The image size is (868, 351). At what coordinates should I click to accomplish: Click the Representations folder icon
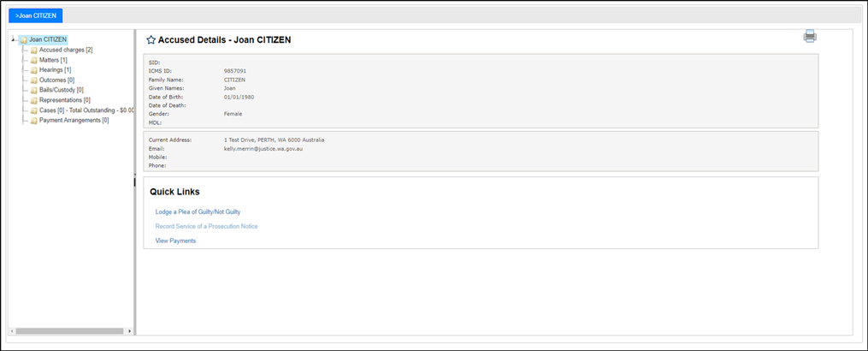34,100
